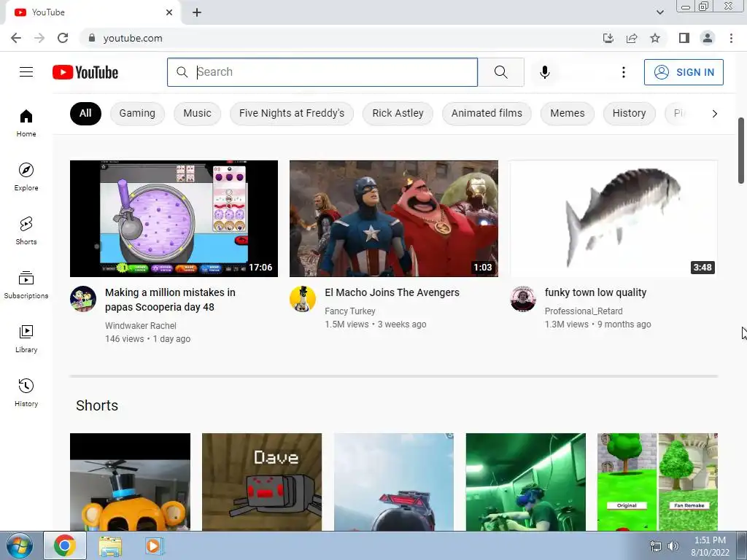Viewport: 747px width, 560px height.
Task: Select the Rick Astley chip
Action: 398,113
